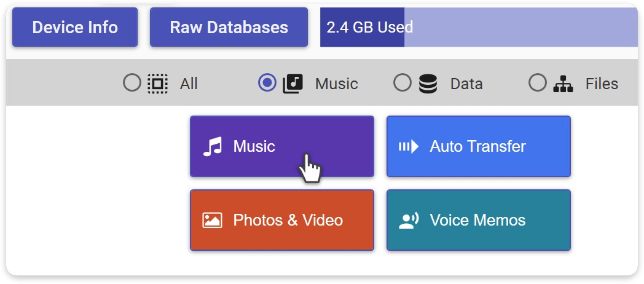
Task: Select the Data radio button
Action: tap(402, 83)
